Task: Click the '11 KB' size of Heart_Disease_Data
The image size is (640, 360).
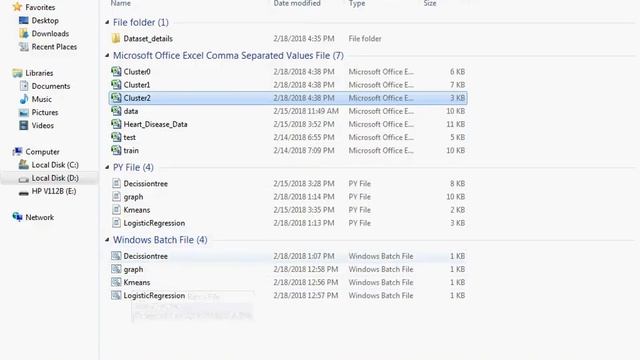Action: click(x=456, y=124)
